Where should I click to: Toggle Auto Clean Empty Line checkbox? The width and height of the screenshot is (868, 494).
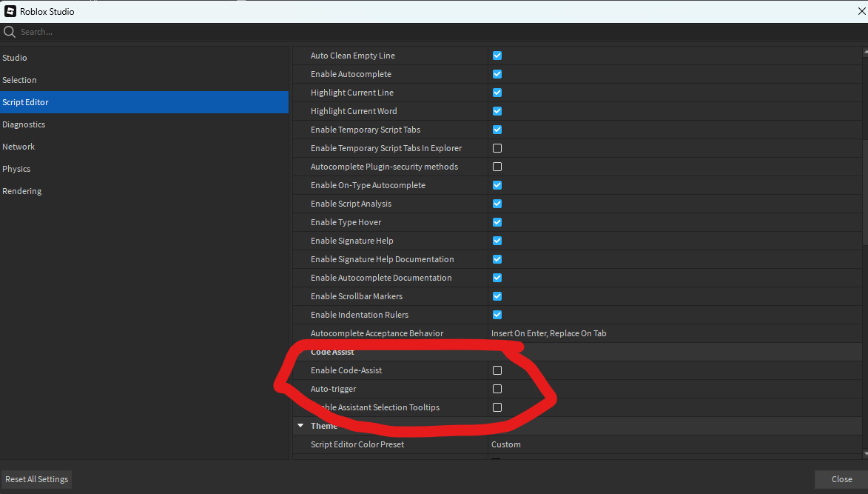(497, 56)
